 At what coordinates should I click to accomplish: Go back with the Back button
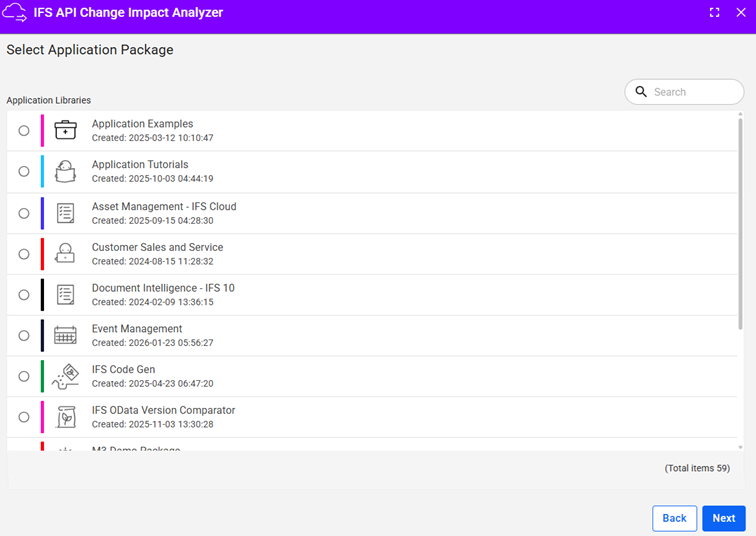674,518
